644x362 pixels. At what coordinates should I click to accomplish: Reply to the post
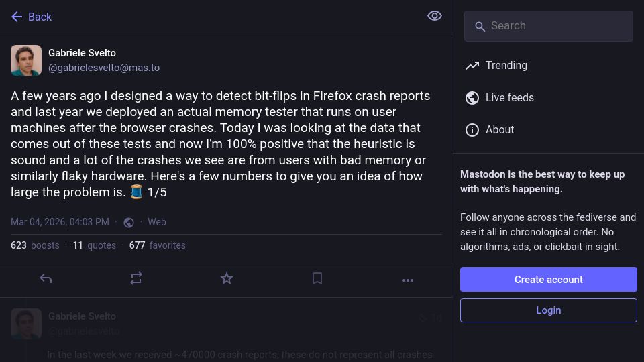coord(46,279)
